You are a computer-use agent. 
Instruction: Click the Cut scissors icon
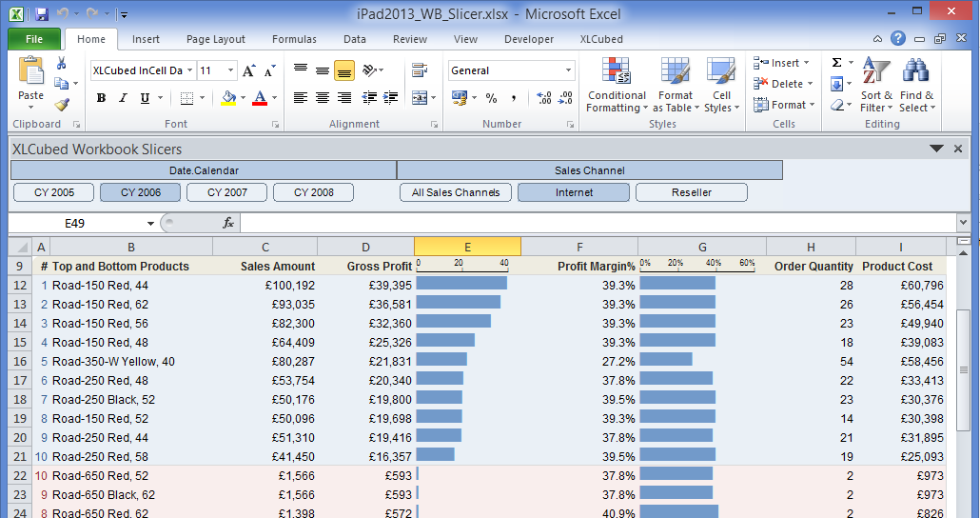pyautogui.click(x=61, y=63)
